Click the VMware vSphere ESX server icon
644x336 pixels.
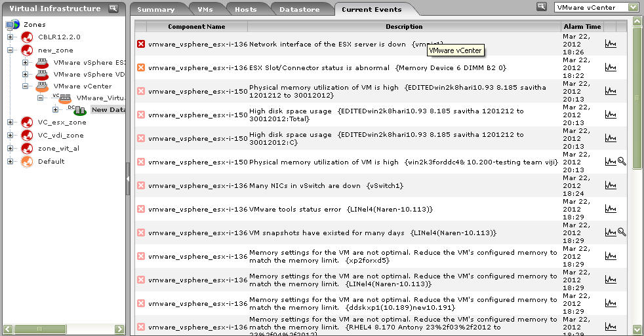click(42, 63)
